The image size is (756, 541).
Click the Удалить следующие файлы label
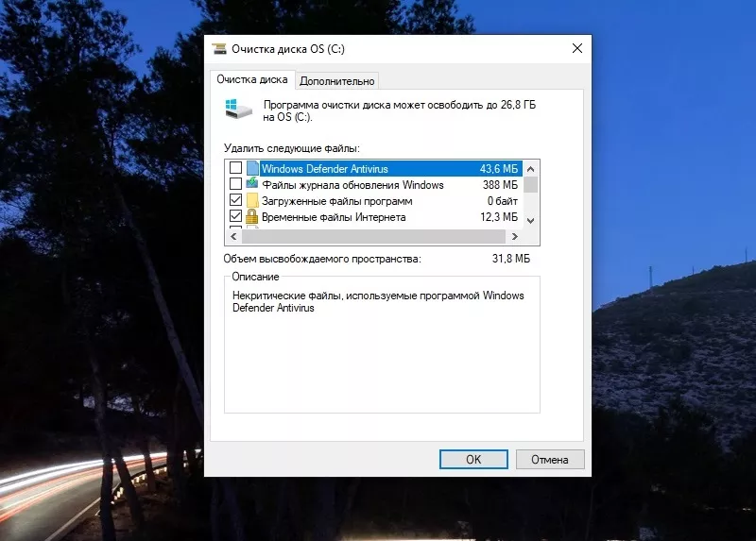point(292,148)
